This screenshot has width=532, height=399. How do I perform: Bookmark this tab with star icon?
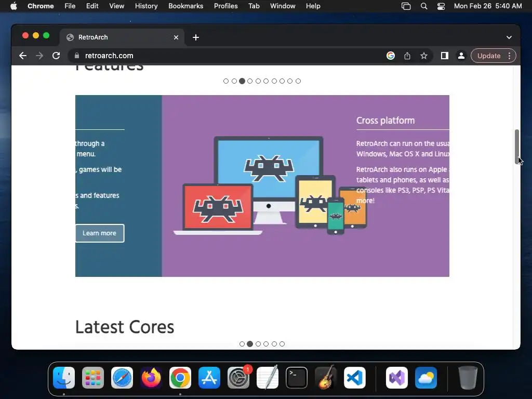(x=424, y=56)
